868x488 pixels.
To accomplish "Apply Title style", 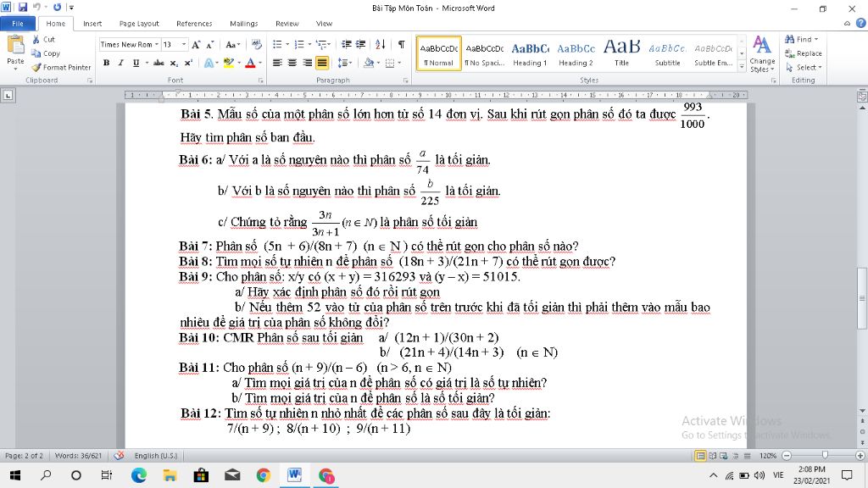I will (621, 53).
